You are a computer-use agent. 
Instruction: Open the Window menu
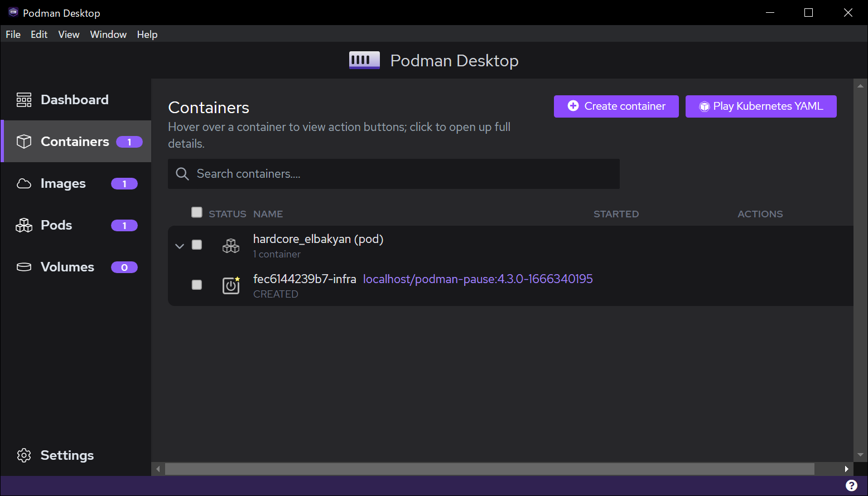click(108, 35)
